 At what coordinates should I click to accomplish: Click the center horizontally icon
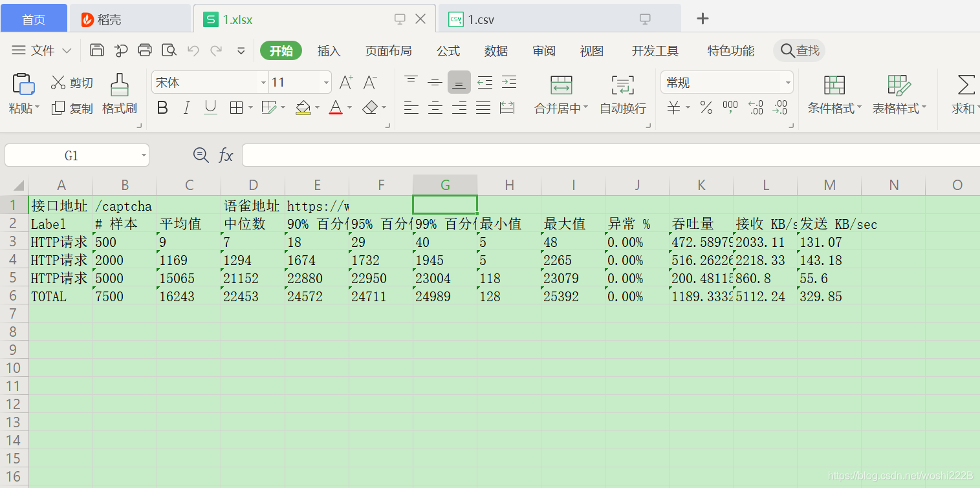(435, 108)
